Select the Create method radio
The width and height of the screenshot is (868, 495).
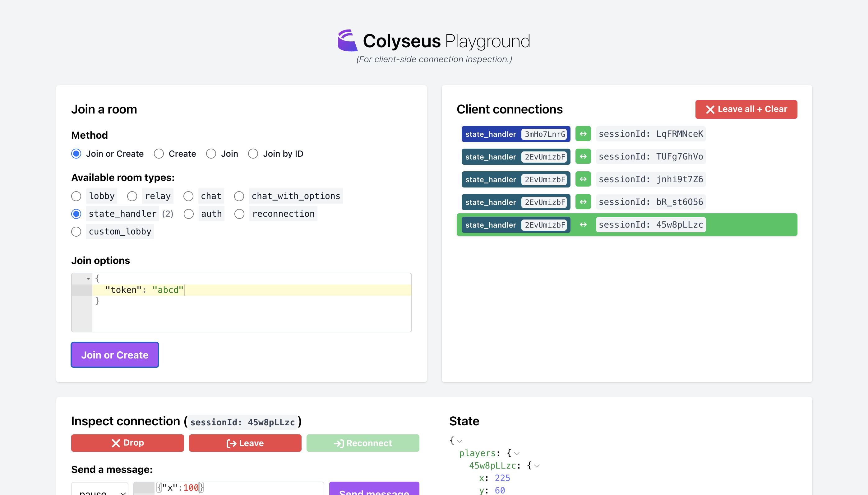(159, 154)
